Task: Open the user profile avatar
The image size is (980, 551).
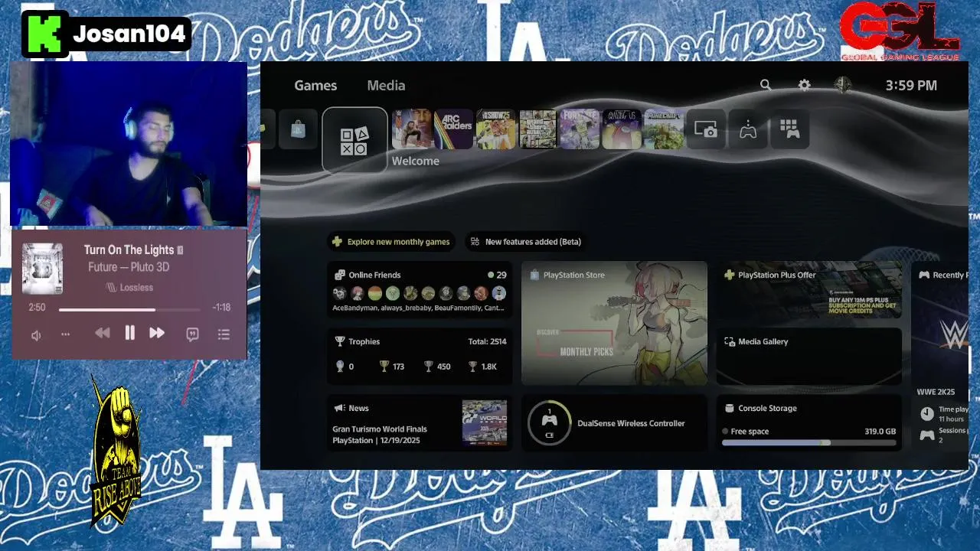Action: (x=842, y=85)
